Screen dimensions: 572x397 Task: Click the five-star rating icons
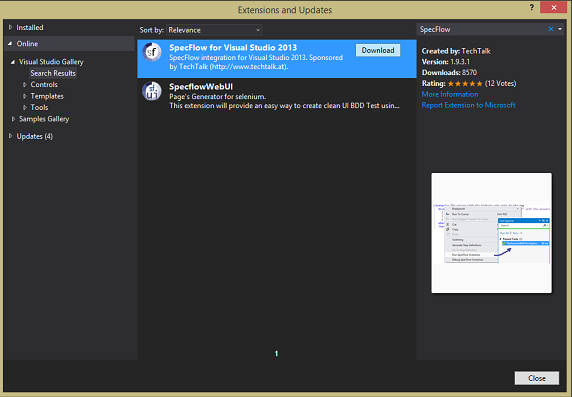[465, 84]
